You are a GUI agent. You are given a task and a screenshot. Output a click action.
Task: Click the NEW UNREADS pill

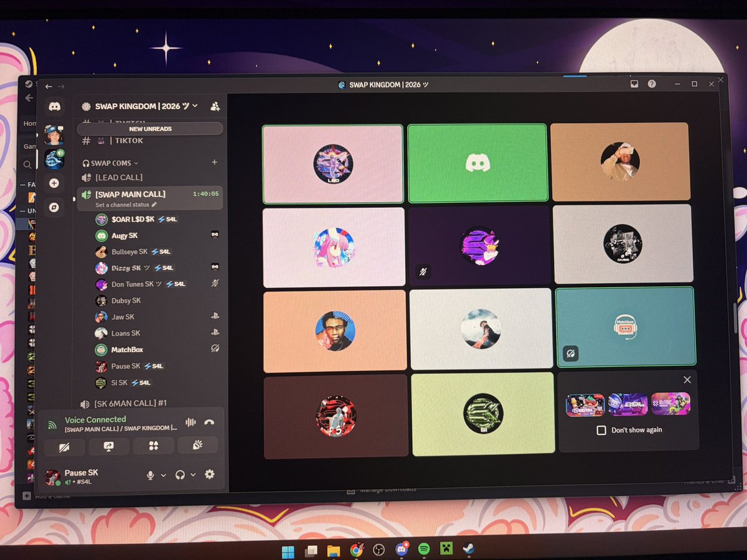(150, 129)
